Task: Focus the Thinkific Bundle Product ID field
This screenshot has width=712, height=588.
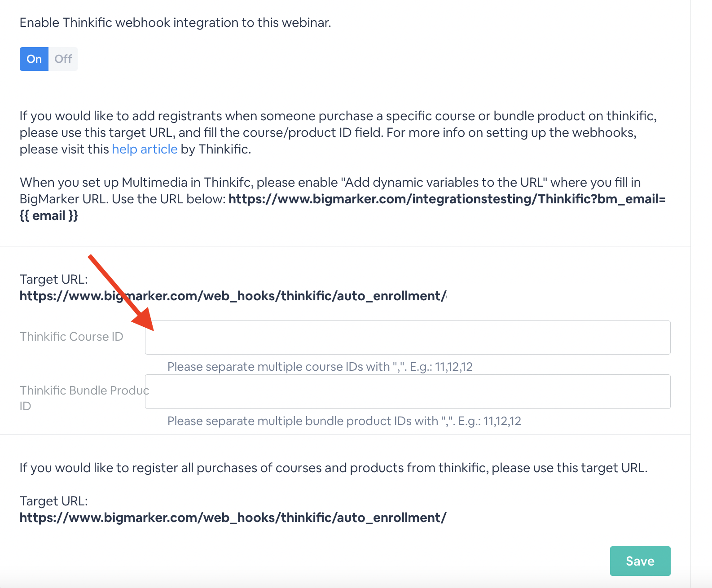Action: 408,391
